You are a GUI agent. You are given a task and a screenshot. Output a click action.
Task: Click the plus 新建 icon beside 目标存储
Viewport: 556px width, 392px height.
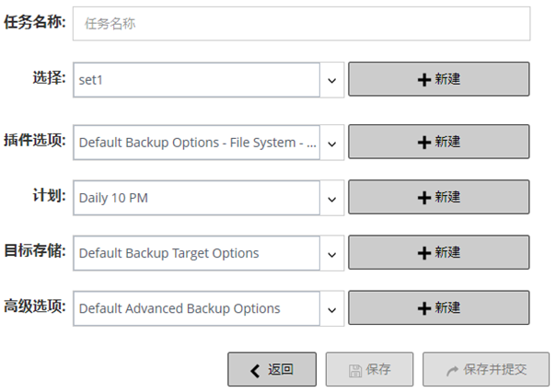click(423, 252)
